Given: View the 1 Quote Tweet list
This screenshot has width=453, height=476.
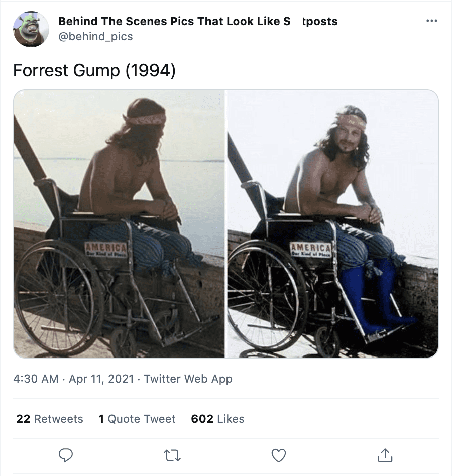Looking at the screenshot, I should pos(137,419).
